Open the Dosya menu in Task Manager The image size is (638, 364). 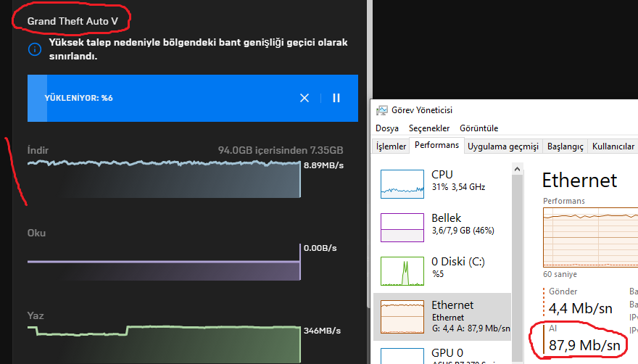387,128
